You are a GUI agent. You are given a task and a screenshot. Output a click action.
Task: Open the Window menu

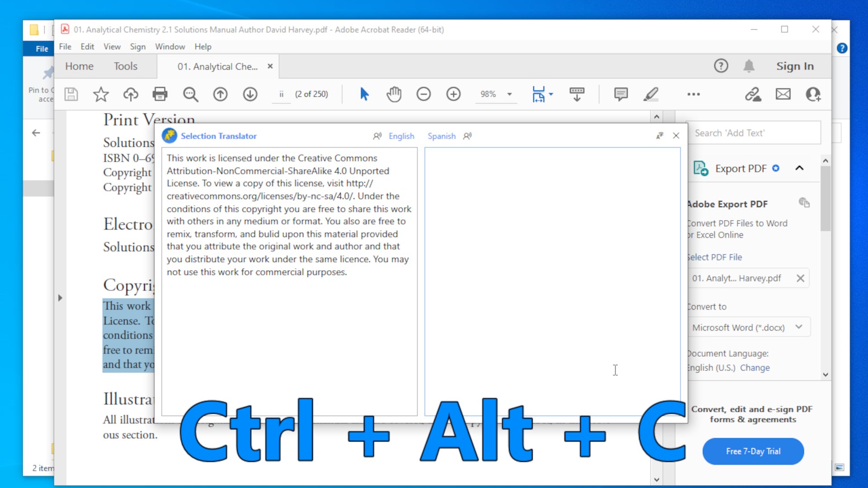[x=170, y=47]
